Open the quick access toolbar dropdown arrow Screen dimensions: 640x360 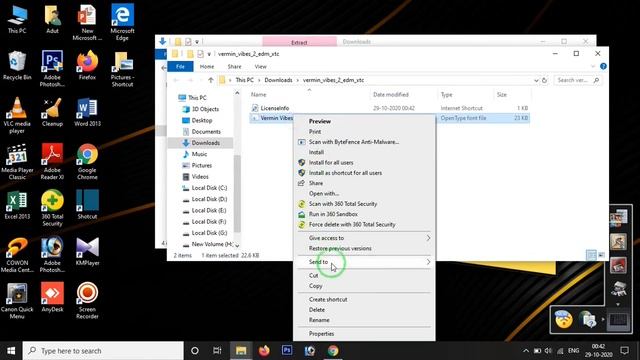[209, 54]
